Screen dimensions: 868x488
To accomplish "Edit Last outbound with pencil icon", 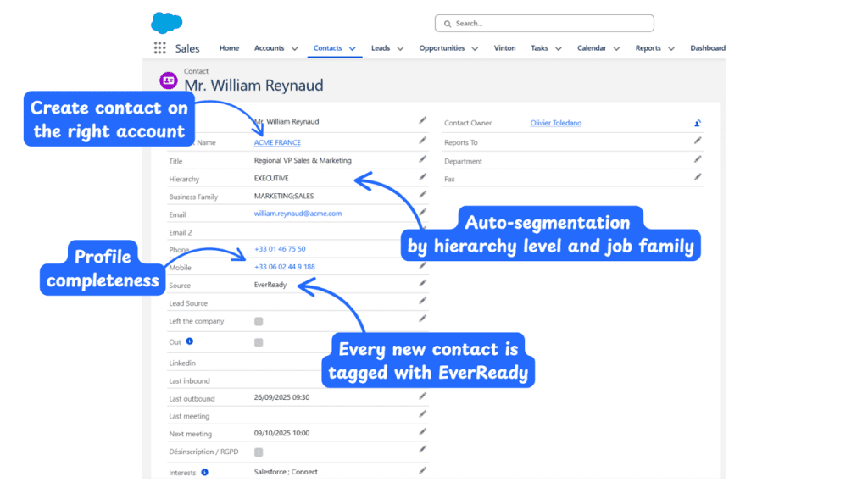I will pos(422,396).
